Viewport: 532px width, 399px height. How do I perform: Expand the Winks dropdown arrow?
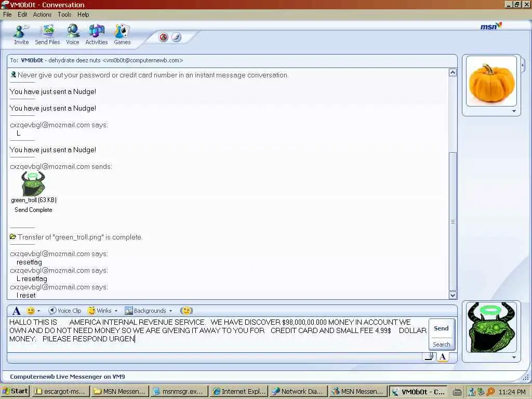click(116, 311)
